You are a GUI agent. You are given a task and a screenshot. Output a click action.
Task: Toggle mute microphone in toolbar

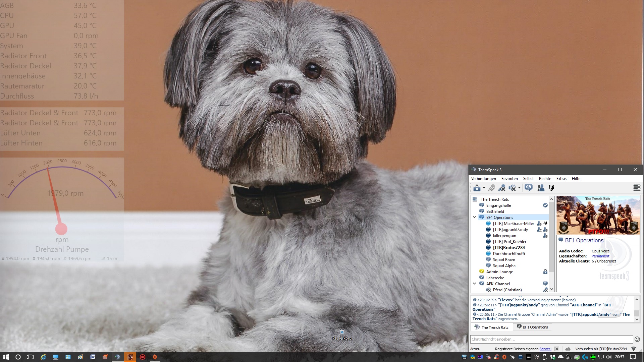point(502,188)
